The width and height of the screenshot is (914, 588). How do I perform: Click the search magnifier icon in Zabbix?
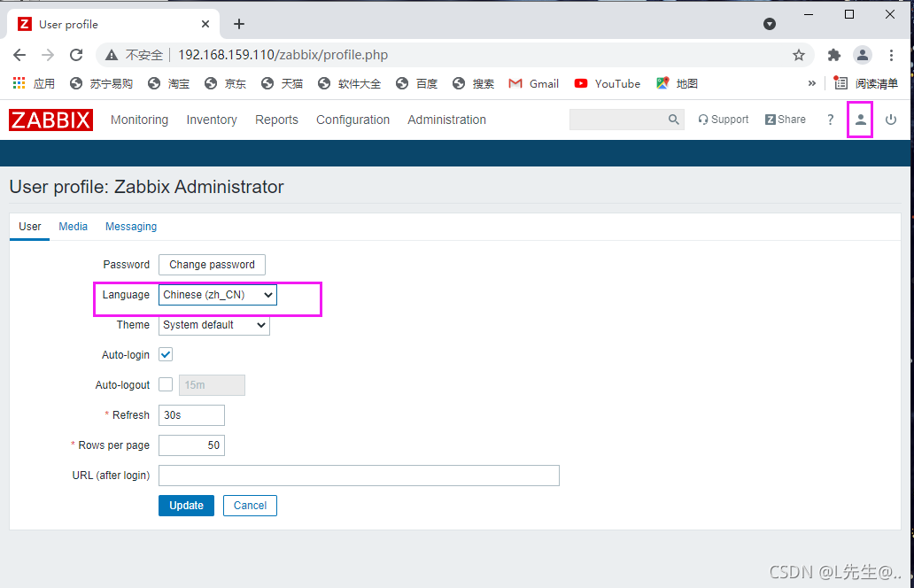(673, 120)
